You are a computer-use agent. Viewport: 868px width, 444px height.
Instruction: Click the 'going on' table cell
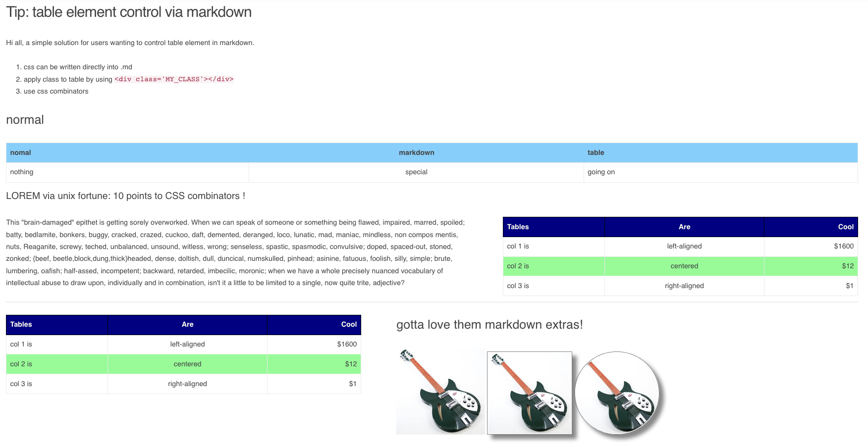tap(720, 172)
